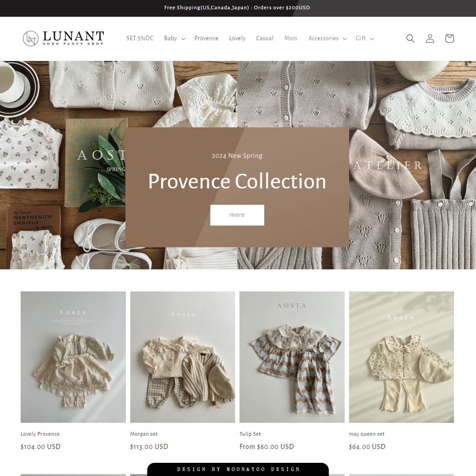Expand the Accessories dropdown menu
476x476 pixels.
327,38
